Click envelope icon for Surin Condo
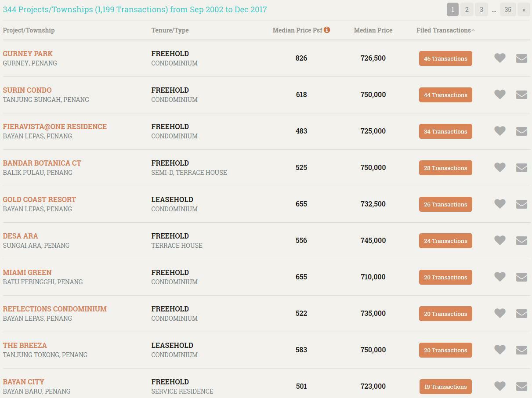Viewport: 532px width, 398px height. tap(521, 94)
